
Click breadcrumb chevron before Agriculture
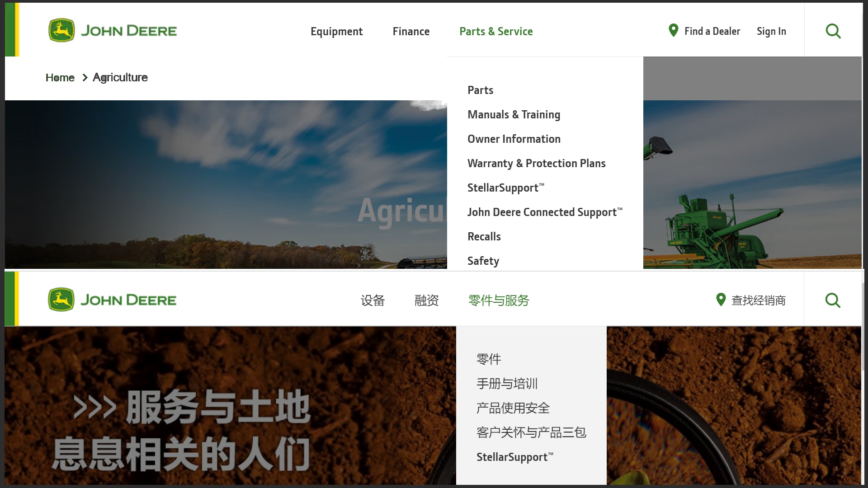pyautogui.click(x=85, y=78)
